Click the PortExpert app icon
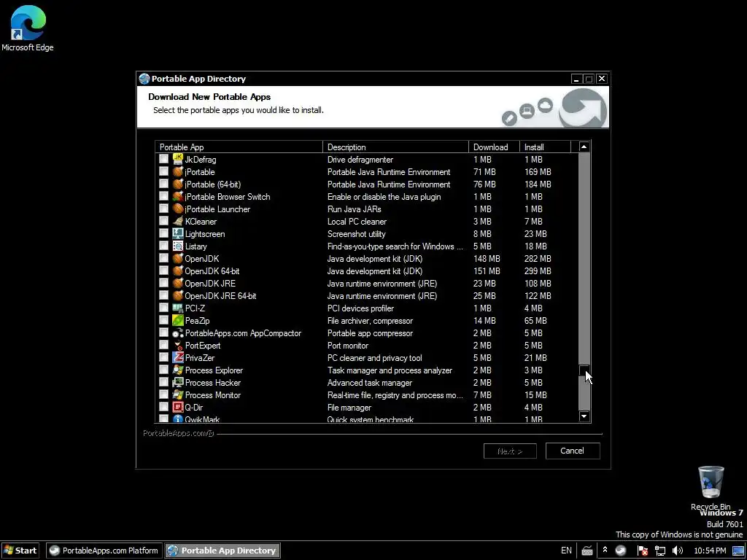This screenshot has width=747, height=560. tap(178, 345)
